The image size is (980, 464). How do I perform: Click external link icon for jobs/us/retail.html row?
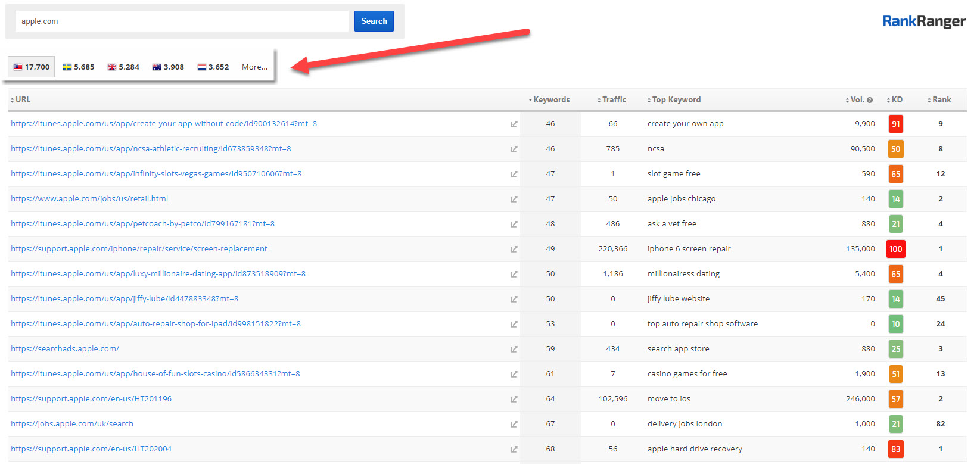click(514, 199)
